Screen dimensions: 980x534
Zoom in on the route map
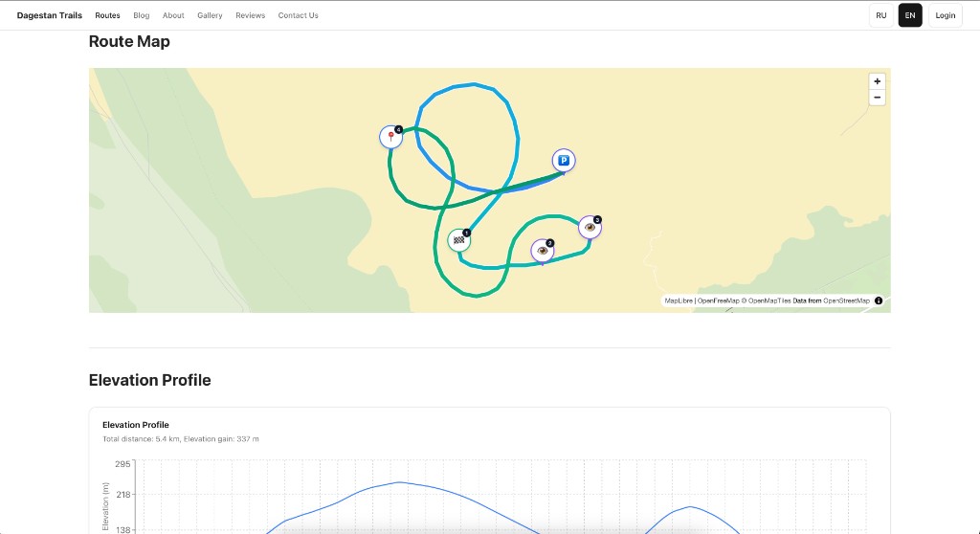tap(877, 81)
